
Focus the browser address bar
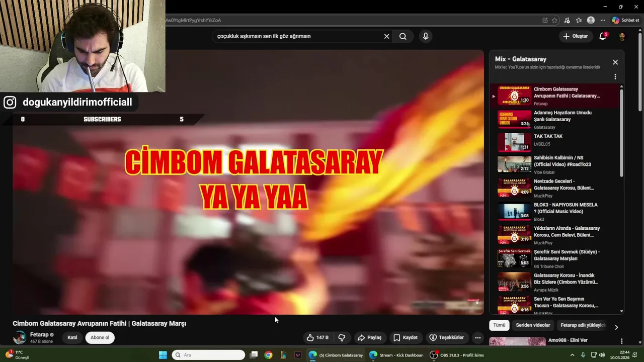coord(352,20)
